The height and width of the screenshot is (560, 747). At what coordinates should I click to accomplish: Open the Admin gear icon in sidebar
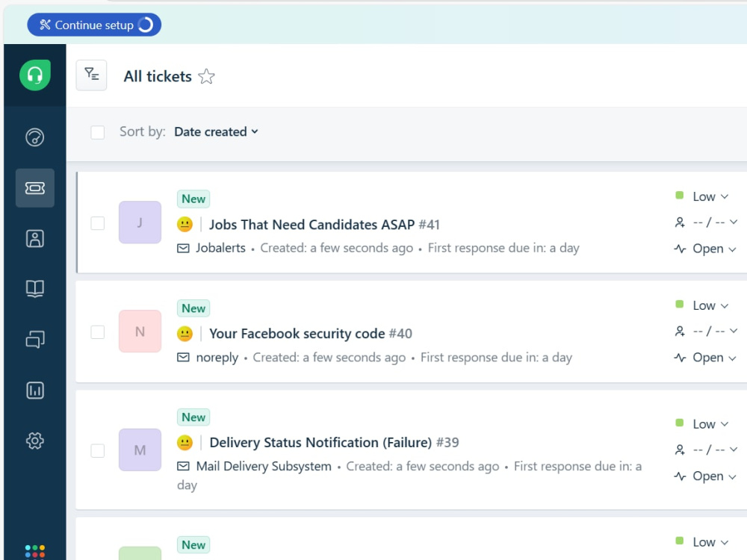coord(35,441)
